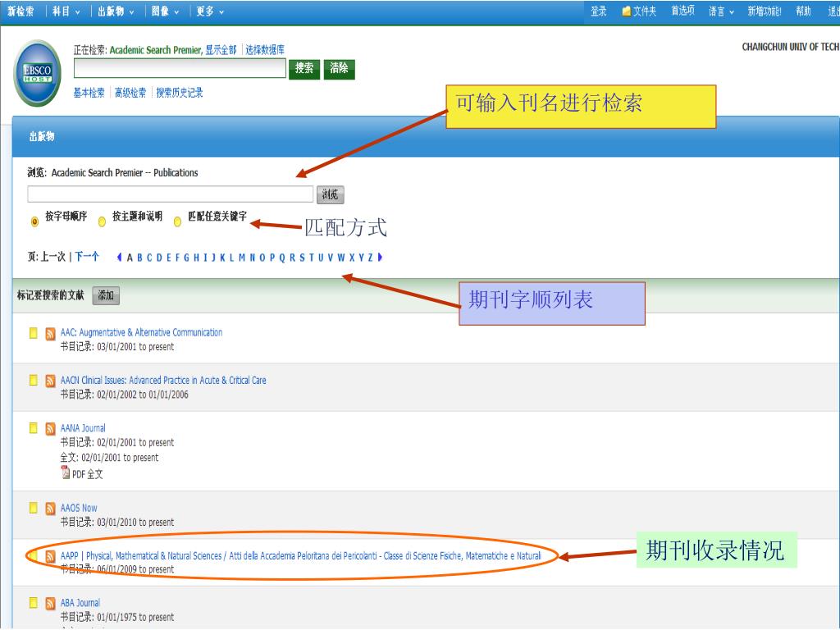Jump to letter M in alphabet list
This screenshot has width=840, height=630.
242,258
